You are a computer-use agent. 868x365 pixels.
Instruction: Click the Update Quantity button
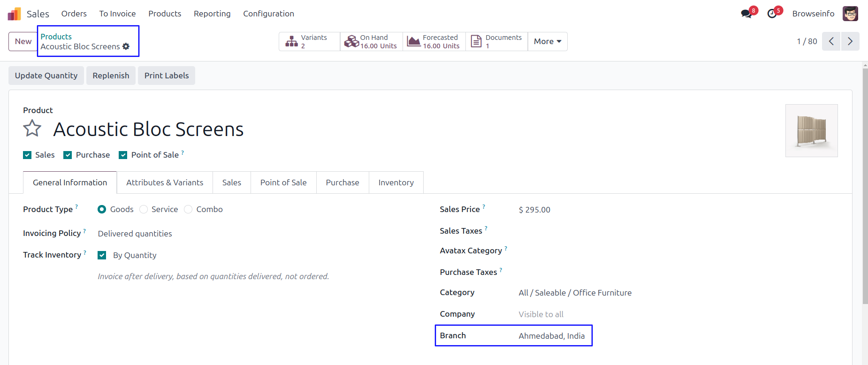(46, 76)
